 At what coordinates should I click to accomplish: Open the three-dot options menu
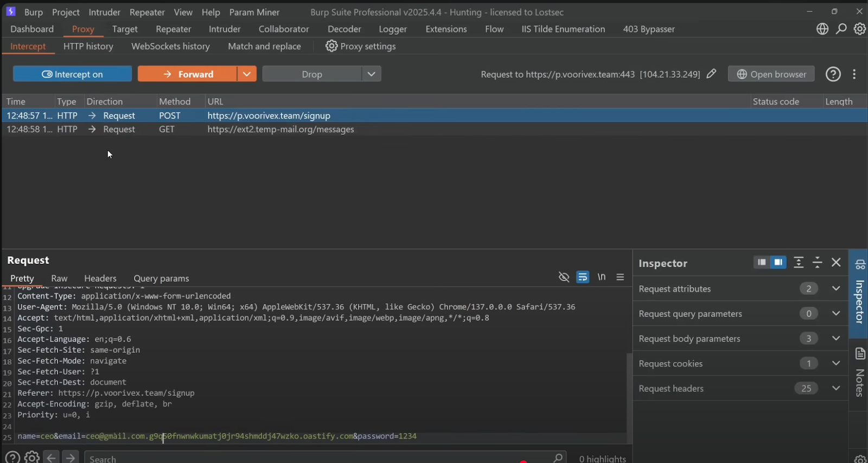854,74
